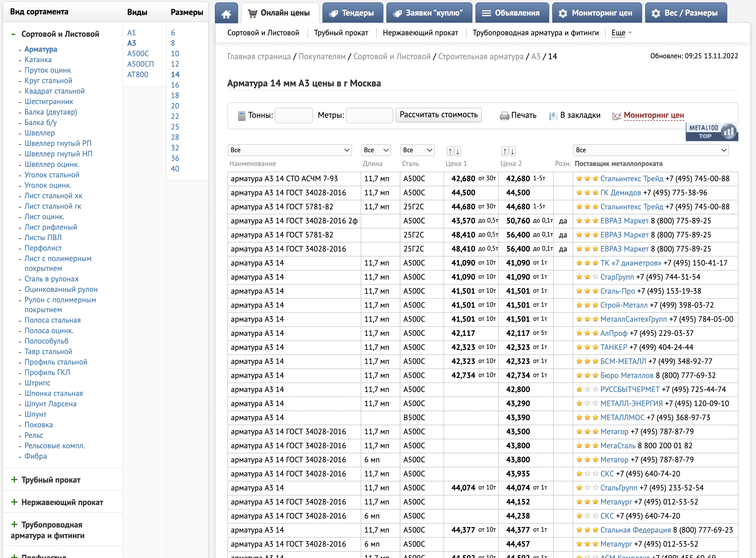This screenshot has height=558, width=756.
Task: Open the Поставщик металлопроката filter dropdown
Action: tap(651, 150)
